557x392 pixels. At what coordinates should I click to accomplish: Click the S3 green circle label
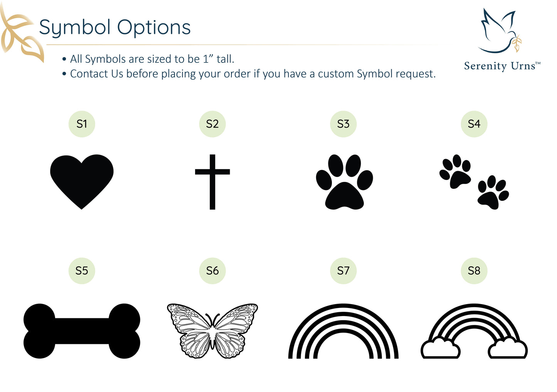(343, 124)
